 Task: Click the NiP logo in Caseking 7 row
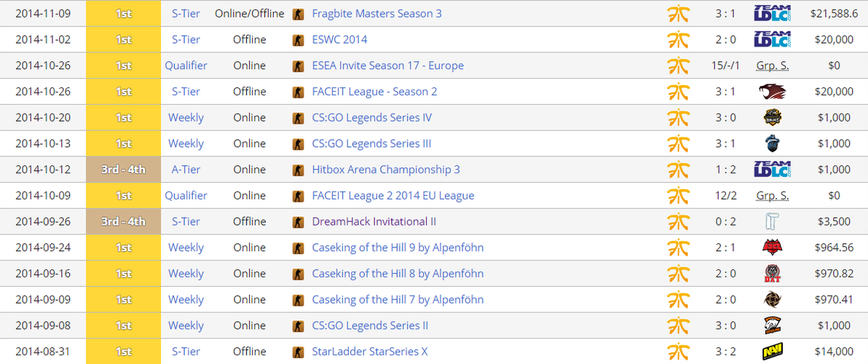click(x=772, y=299)
